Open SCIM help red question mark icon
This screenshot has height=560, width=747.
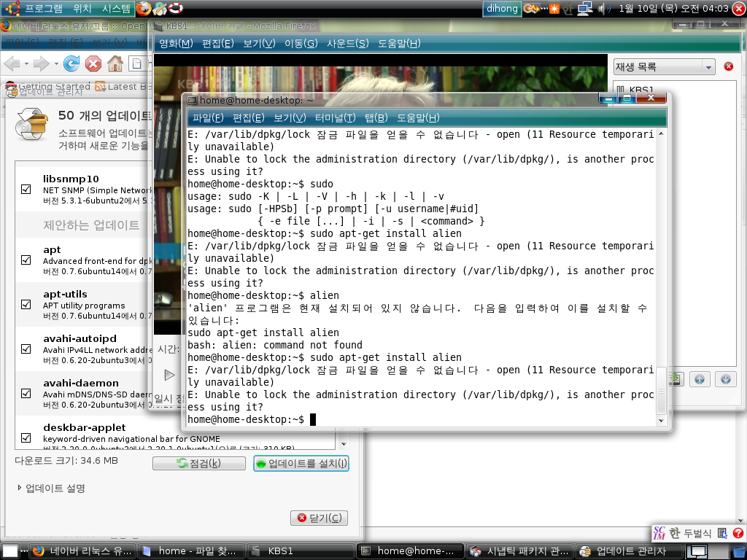click(738, 533)
